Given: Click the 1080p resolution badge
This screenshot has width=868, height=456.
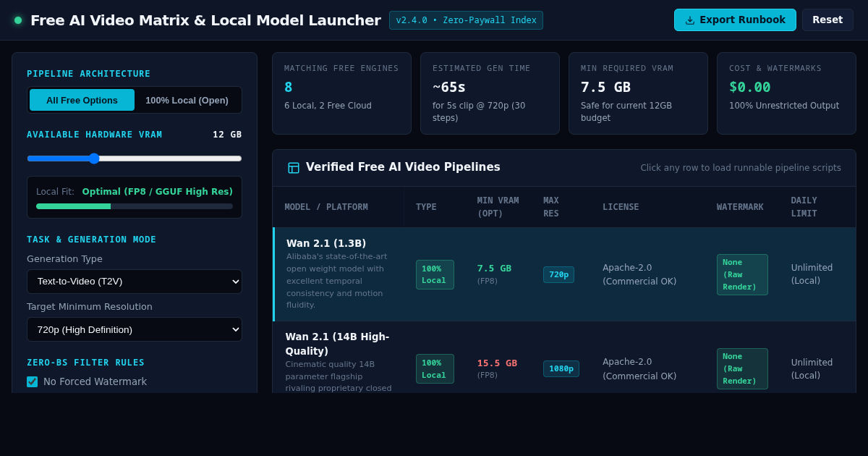Looking at the screenshot, I should point(561,368).
